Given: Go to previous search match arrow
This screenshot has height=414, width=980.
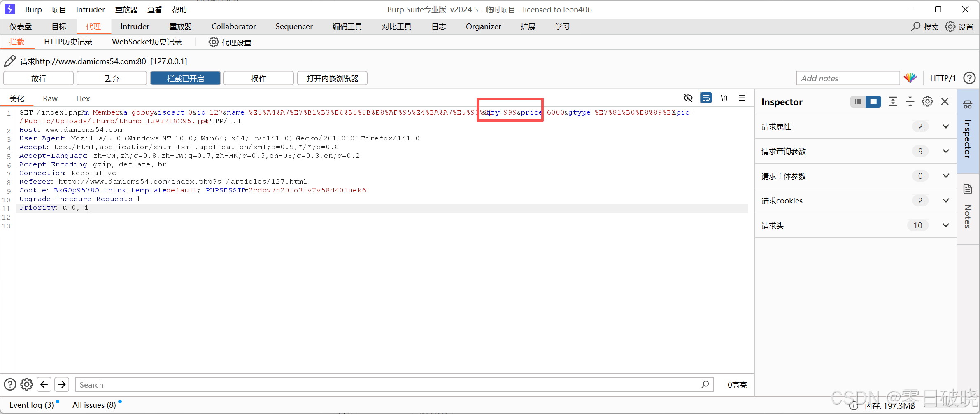Looking at the screenshot, I should coord(44,384).
